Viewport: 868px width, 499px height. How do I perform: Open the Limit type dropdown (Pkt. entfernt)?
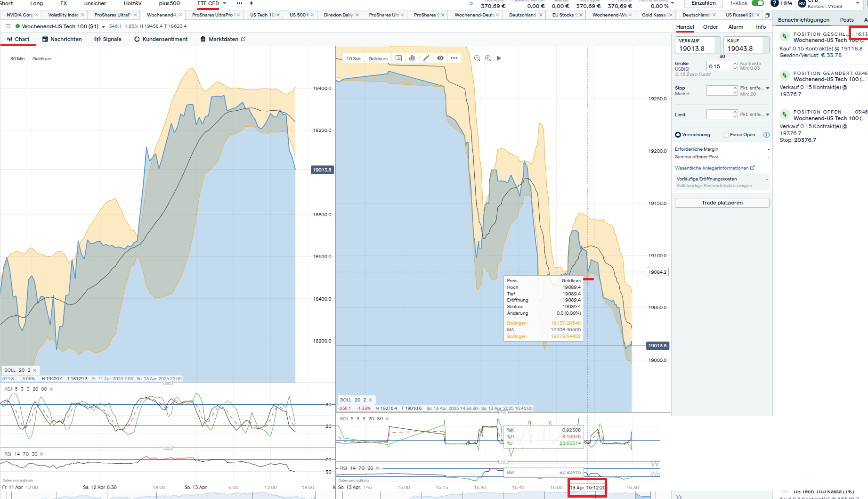point(768,115)
